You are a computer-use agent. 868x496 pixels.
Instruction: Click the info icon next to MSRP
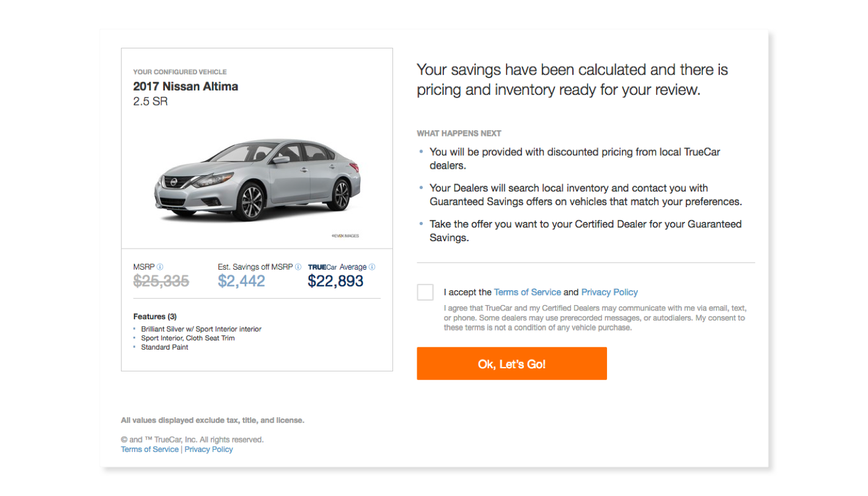pos(160,267)
